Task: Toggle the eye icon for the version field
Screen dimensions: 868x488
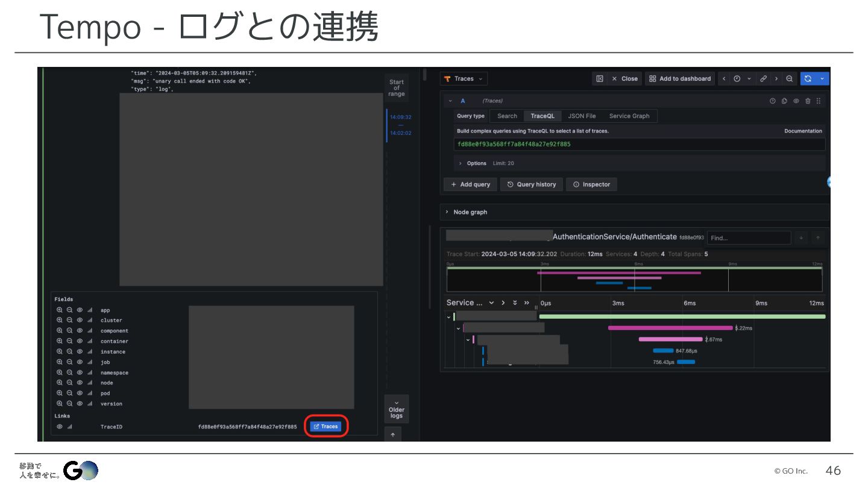Action: click(79, 404)
